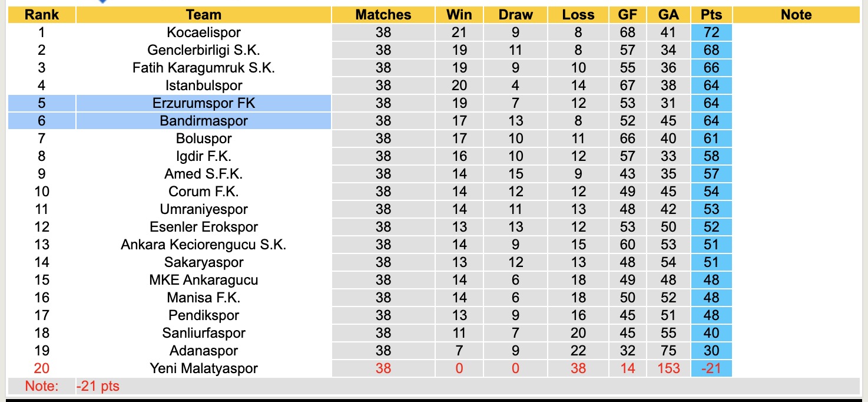Select the Note column header

pyautogui.click(x=796, y=15)
